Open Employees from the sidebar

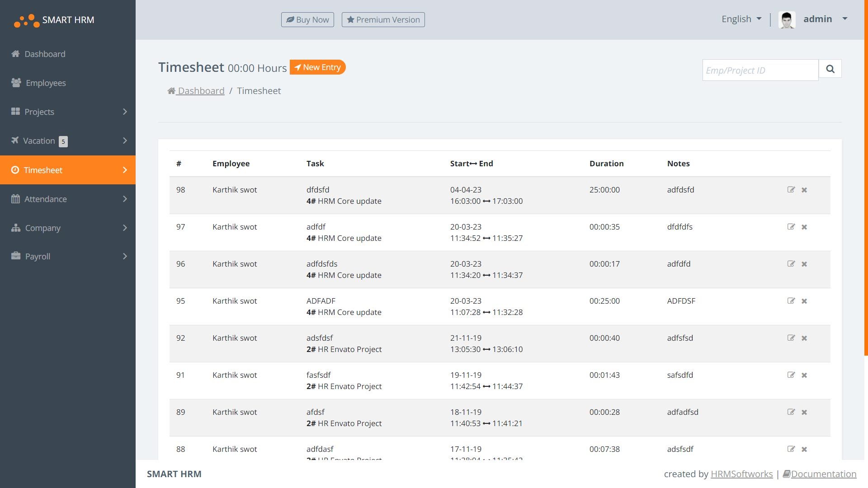pyautogui.click(x=45, y=83)
